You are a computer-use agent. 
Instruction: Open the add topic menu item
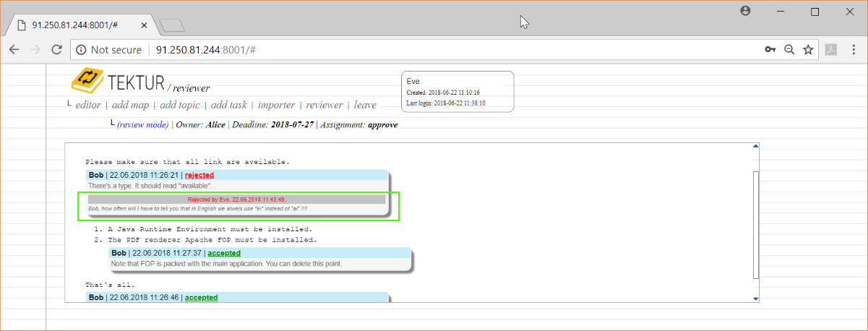click(x=180, y=106)
